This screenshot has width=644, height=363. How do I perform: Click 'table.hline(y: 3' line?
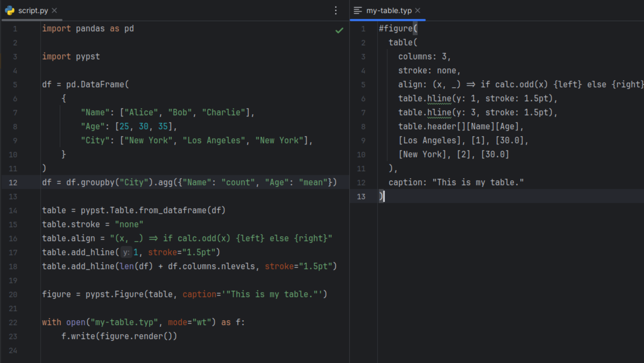point(478,112)
